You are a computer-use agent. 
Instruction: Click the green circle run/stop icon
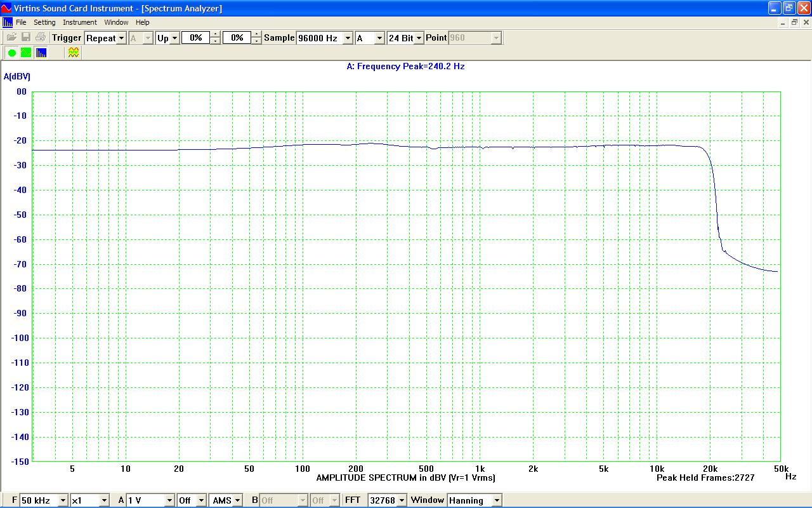pyautogui.click(x=11, y=53)
